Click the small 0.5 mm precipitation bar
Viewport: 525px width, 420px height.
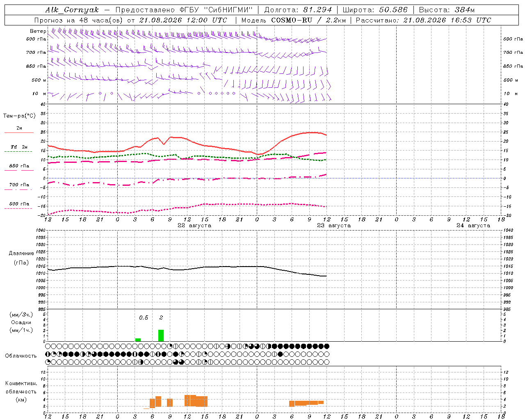coord(138,340)
